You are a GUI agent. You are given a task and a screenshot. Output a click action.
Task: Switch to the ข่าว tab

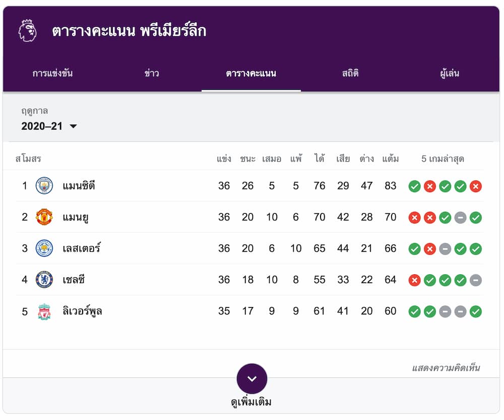tap(152, 73)
